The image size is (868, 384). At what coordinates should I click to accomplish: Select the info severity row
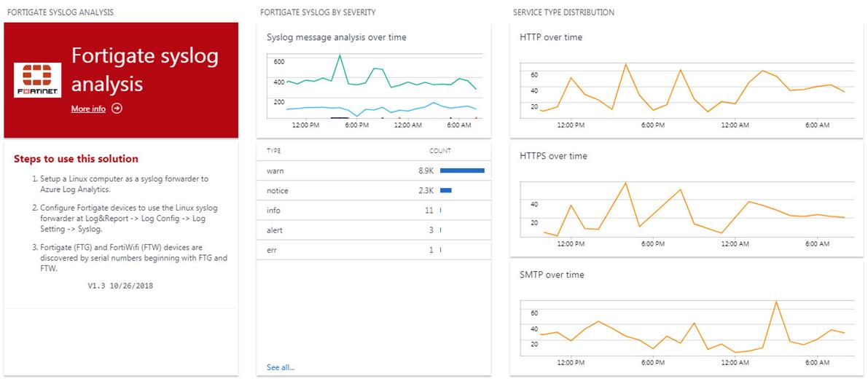click(x=373, y=211)
